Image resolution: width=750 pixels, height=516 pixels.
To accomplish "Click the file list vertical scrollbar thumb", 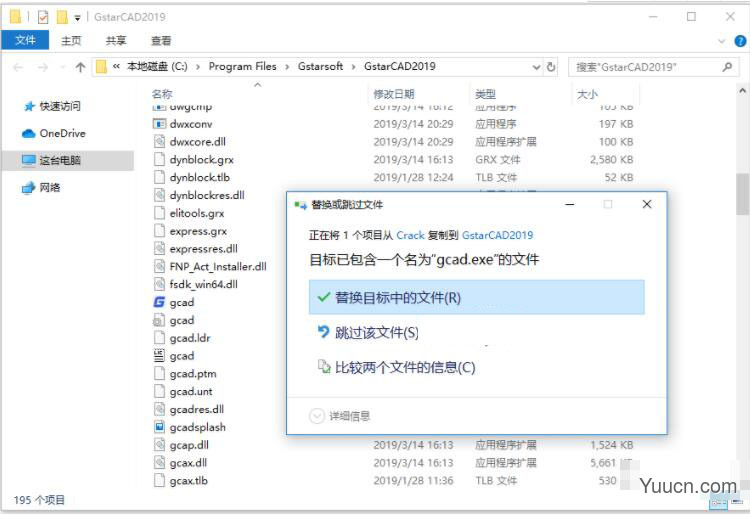I will (x=742, y=194).
